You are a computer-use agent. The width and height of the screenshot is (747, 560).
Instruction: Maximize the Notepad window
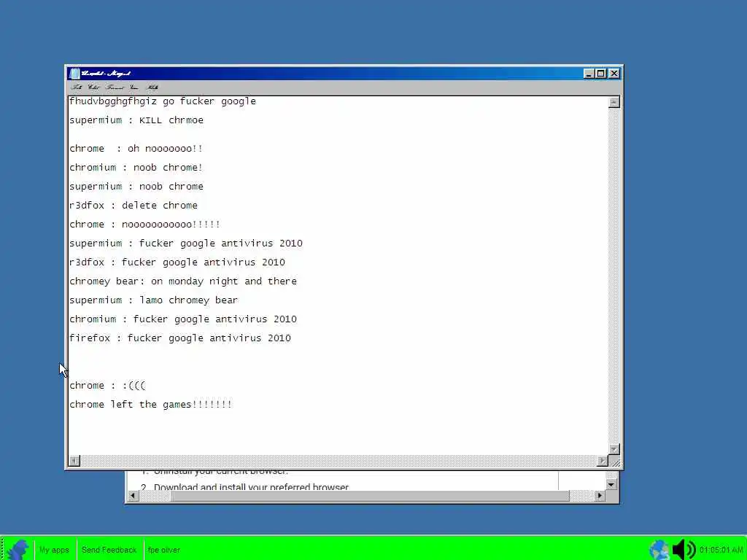point(601,74)
